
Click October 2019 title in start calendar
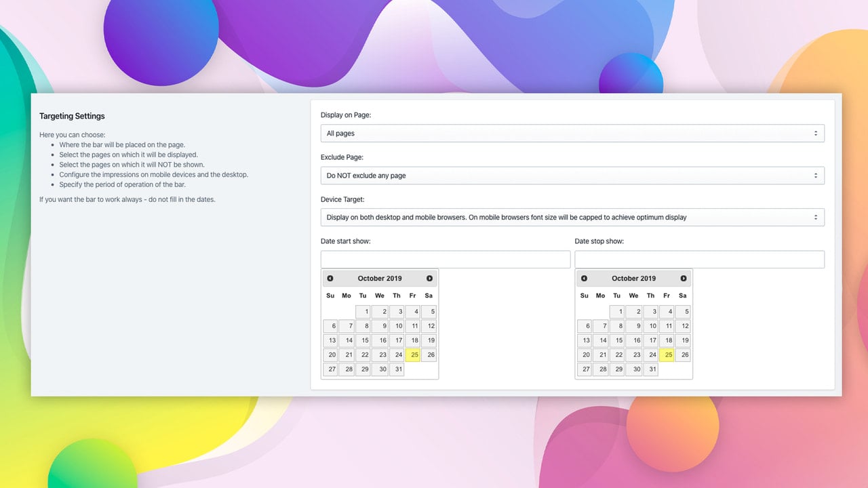pyautogui.click(x=380, y=279)
